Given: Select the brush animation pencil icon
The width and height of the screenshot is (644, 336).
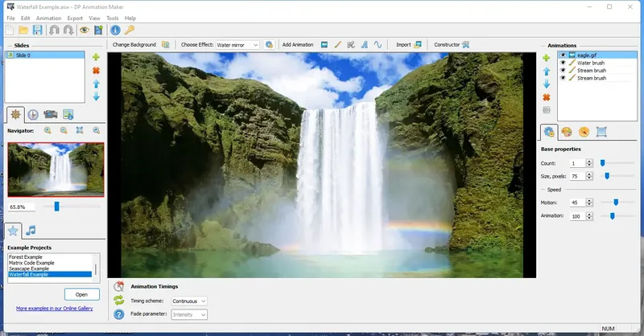Looking at the screenshot, I should (337, 45).
